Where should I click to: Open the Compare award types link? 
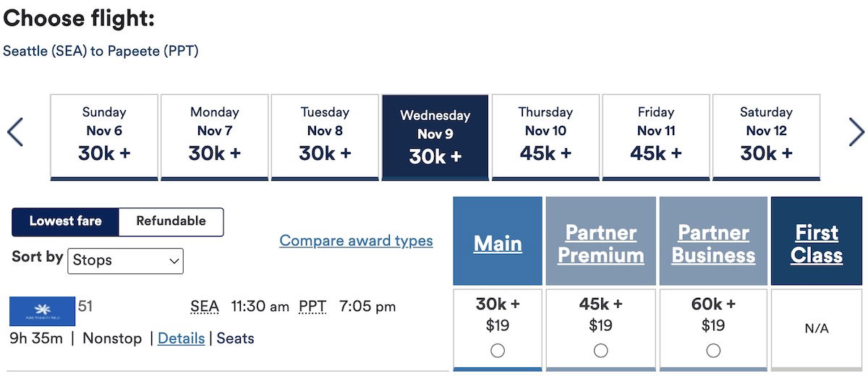[357, 241]
